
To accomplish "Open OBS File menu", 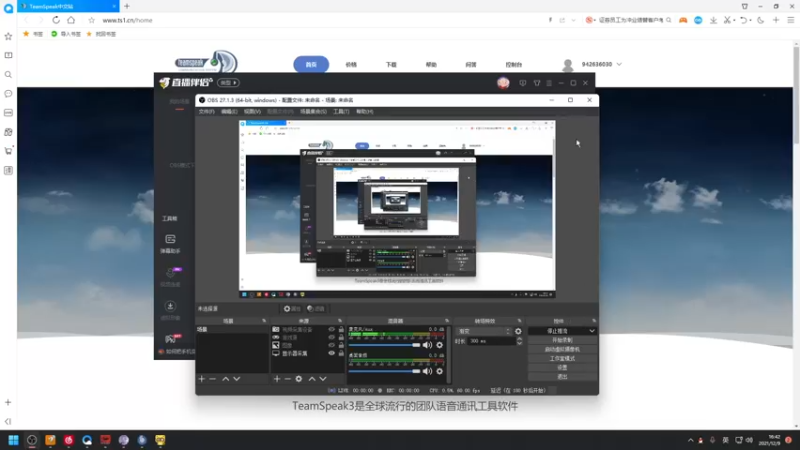I will click(206, 111).
